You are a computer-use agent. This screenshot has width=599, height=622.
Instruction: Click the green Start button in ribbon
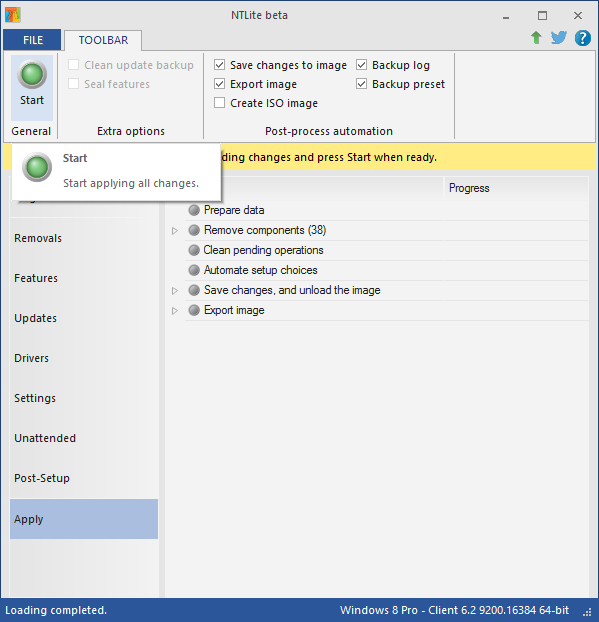pyautogui.click(x=32, y=87)
